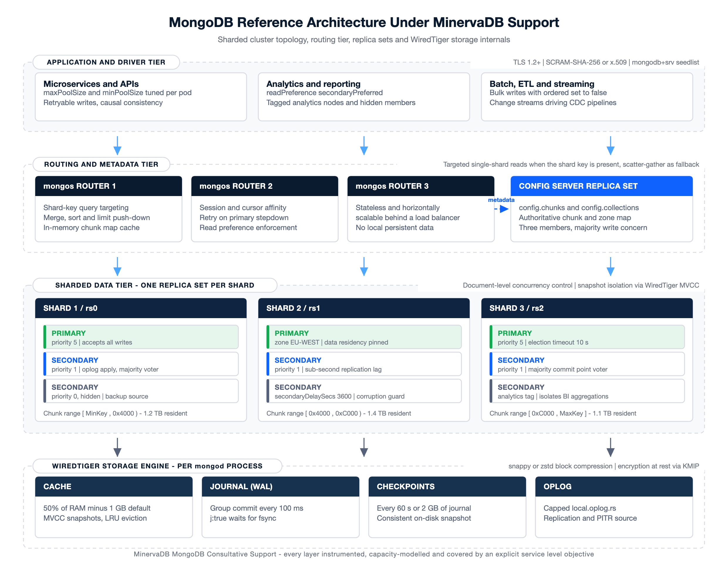
Task: Click Retry on primary stepdown line
Action: tap(244, 218)
